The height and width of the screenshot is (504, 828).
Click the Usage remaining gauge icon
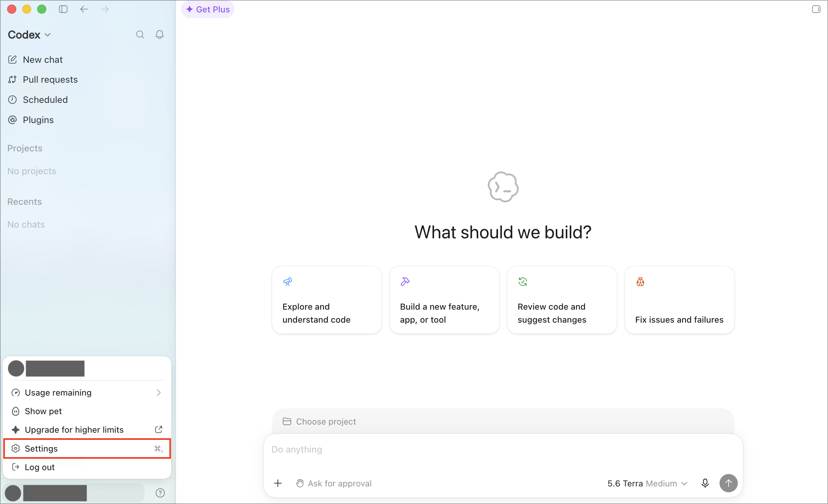coord(15,393)
